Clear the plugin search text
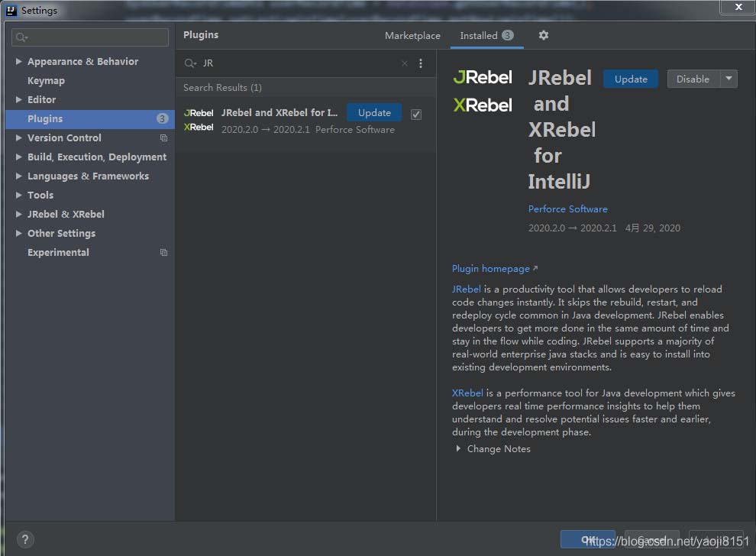 (405, 63)
